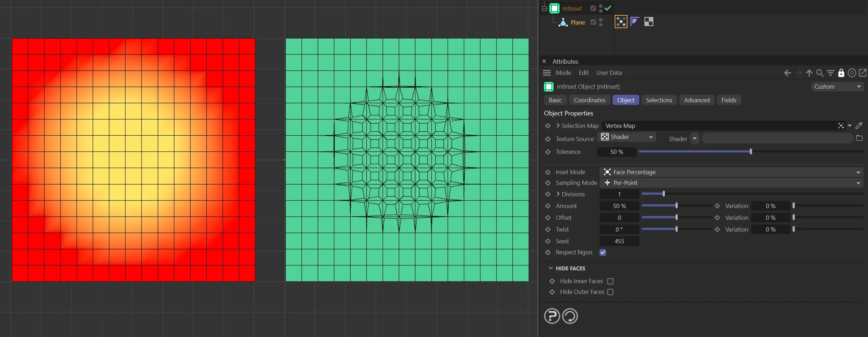Image resolution: width=868 pixels, height=337 pixels.
Task: Open the Mode menu in Attributes
Action: 563,73
